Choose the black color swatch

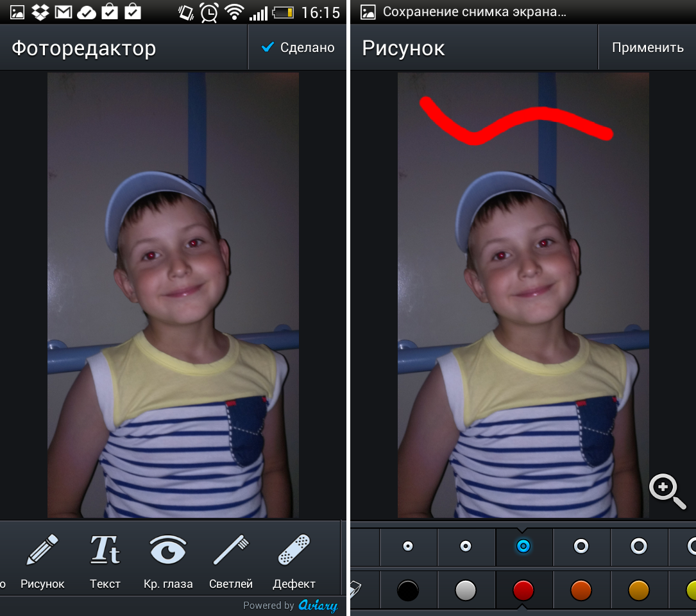coord(408,590)
